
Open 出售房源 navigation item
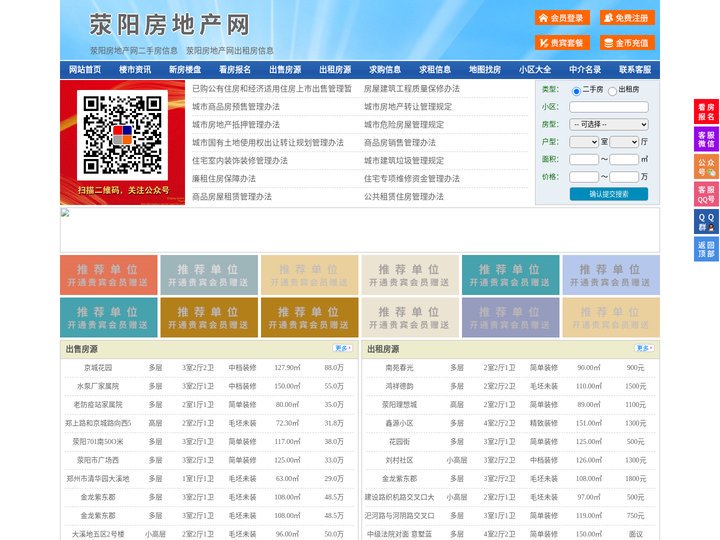pyautogui.click(x=285, y=70)
